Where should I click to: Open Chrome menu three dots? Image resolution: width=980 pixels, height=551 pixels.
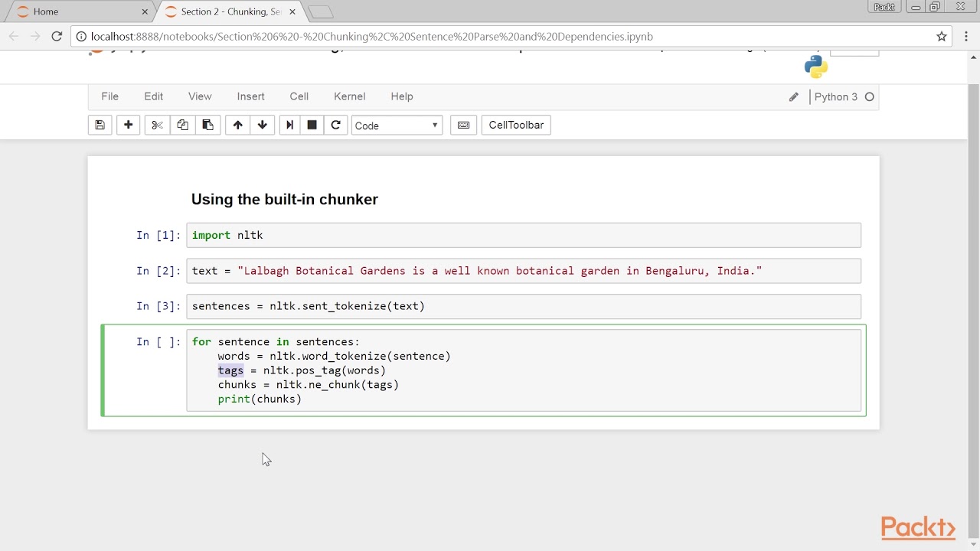coord(965,36)
